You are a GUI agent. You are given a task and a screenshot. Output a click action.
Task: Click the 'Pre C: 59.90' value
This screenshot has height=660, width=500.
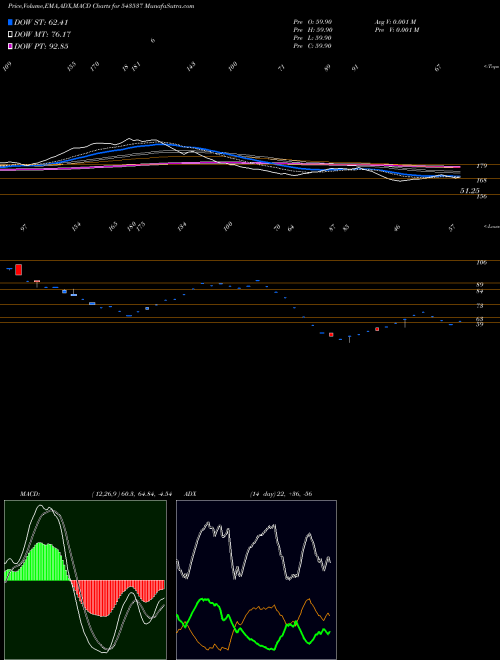coord(313,46)
